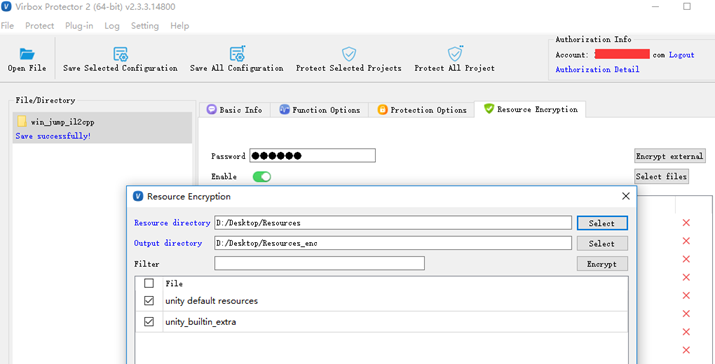Select the unity_builtin_extra row
The width and height of the screenshot is (715, 364).
[x=381, y=322]
